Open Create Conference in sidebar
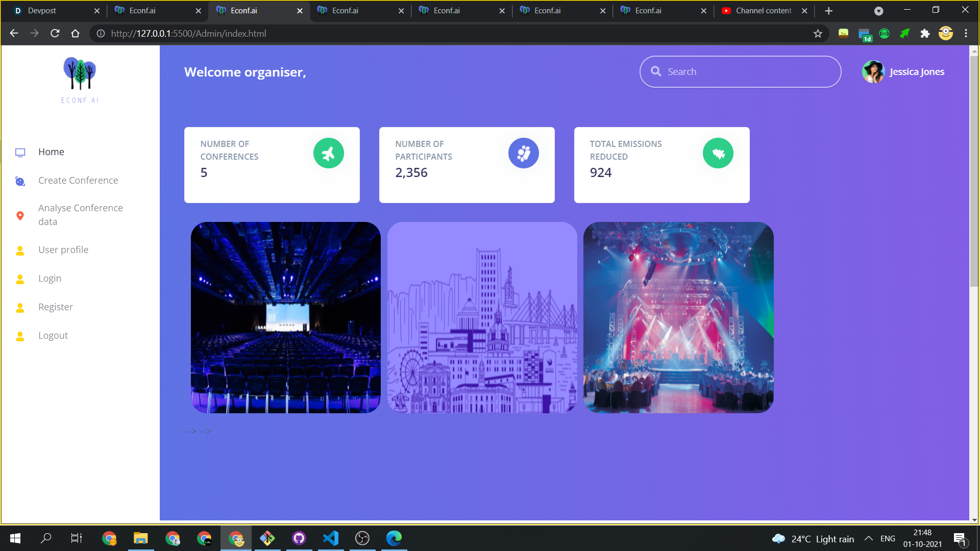The image size is (980, 551). click(x=78, y=180)
